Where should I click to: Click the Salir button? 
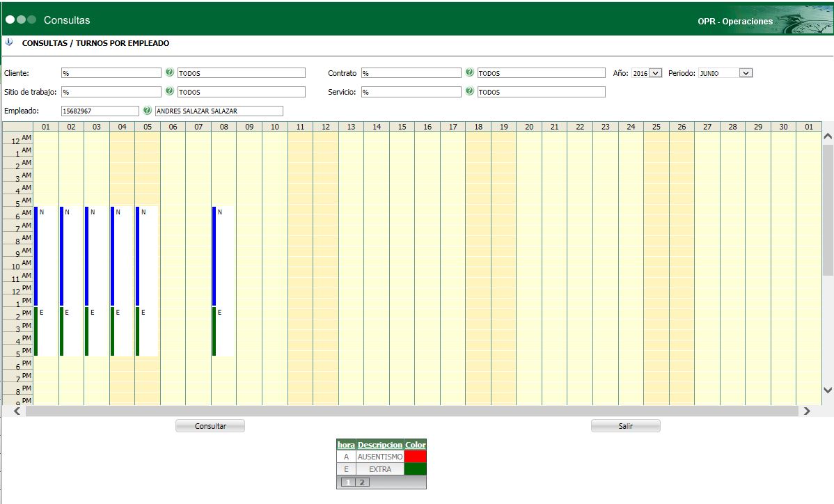[x=625, y=426]
